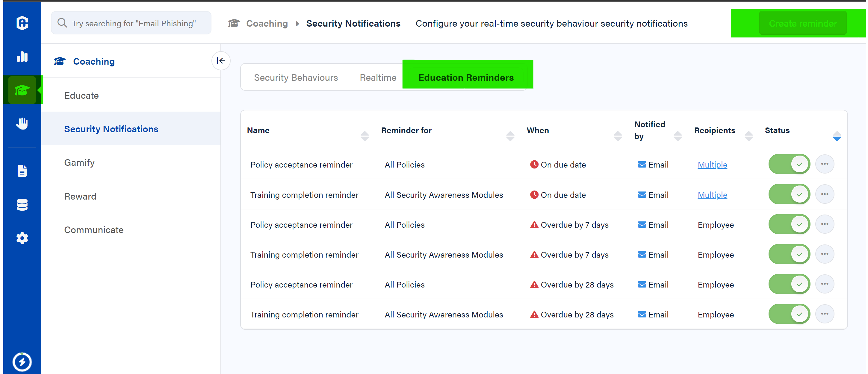Sort the table by Name column

tap(364, 136)
